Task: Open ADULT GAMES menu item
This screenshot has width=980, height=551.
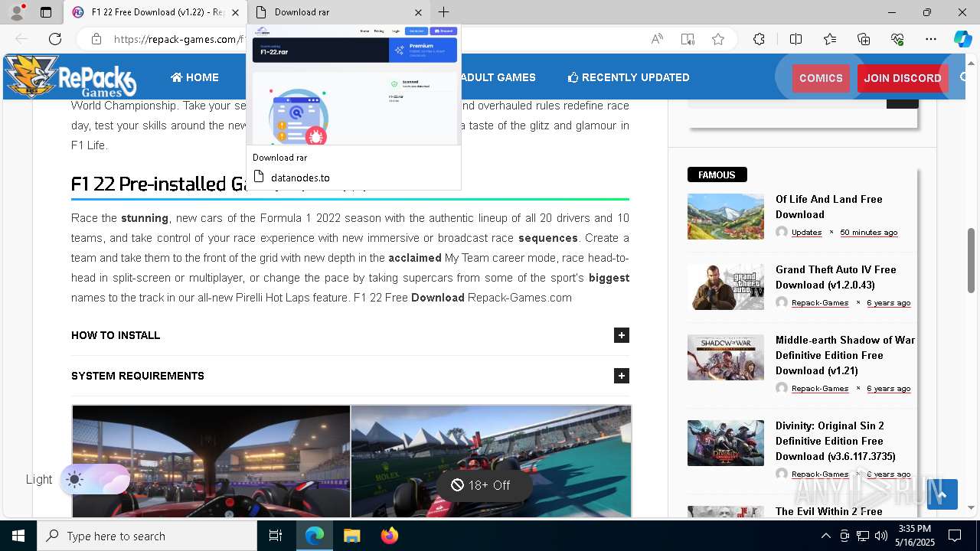Action: 498,77
